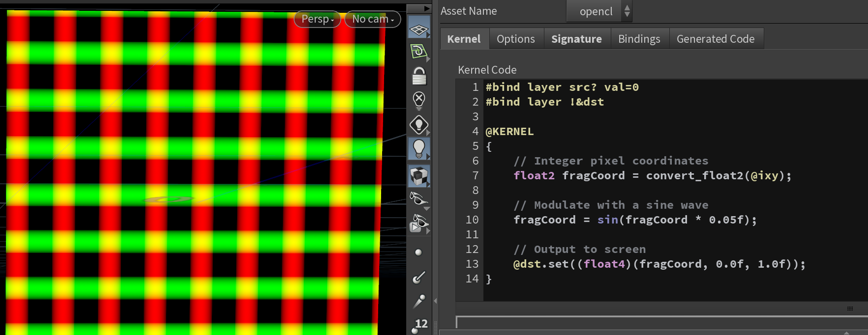Viewport: 868px width, 335px height.
Task: Enable display points marker icon
Action: (x=419, y=252)
